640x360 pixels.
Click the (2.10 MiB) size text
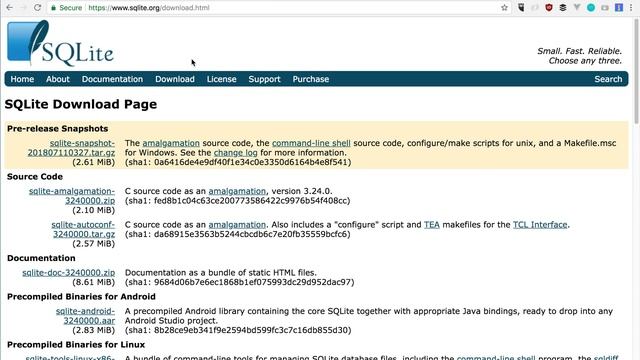[93, 210]
